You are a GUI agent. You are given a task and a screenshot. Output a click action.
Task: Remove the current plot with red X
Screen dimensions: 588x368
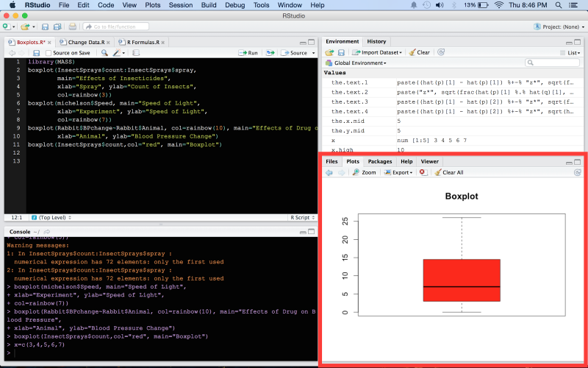point(423,172)
